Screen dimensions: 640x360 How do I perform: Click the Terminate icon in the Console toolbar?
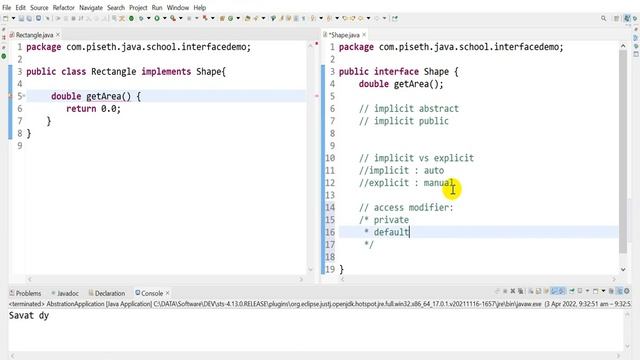click(x=505, y=291)
